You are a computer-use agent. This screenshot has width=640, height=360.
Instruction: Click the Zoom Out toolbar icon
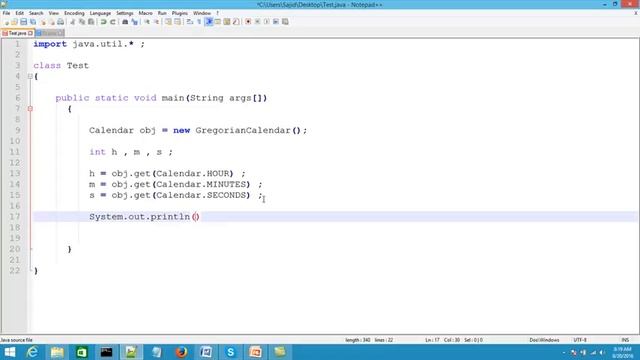tap(156, 22)
